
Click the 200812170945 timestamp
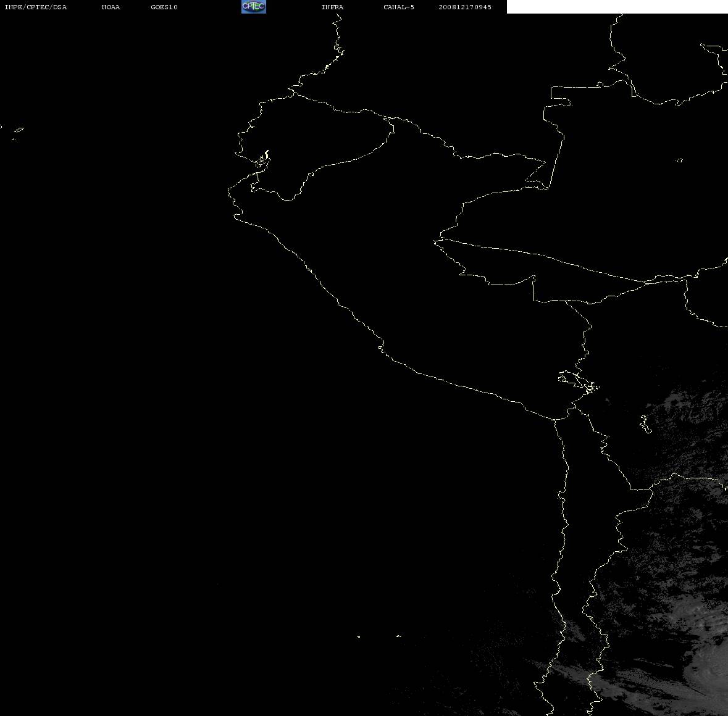point(465,7)
